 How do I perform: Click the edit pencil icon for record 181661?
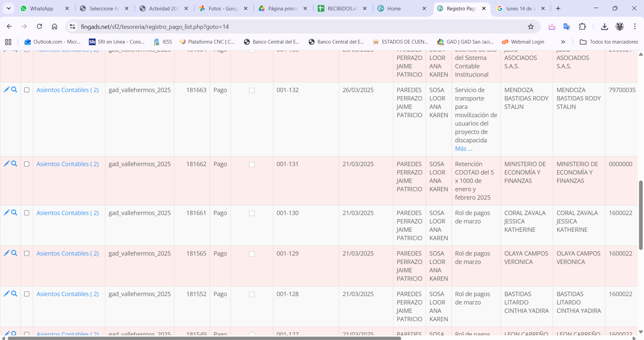coord(6,212)
